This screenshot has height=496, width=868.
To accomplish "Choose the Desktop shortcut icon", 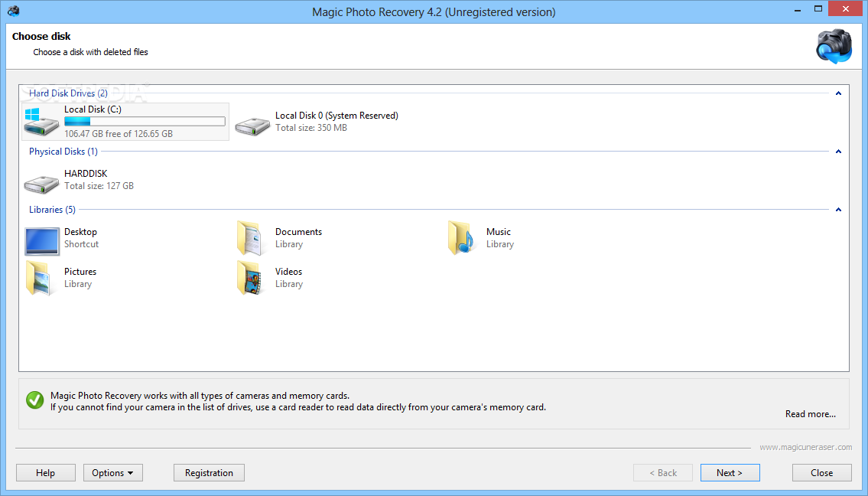I will 42,241.
